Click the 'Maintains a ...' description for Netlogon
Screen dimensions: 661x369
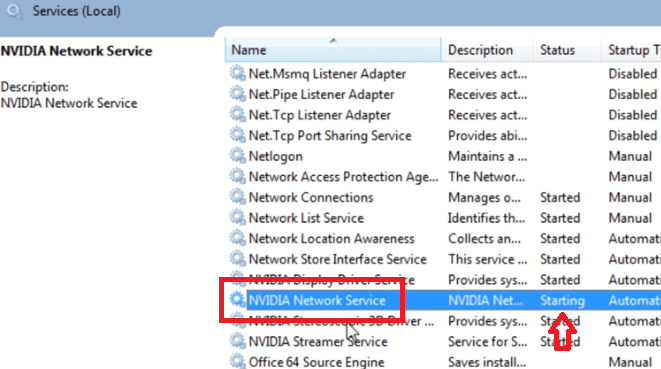pos(487,156)
